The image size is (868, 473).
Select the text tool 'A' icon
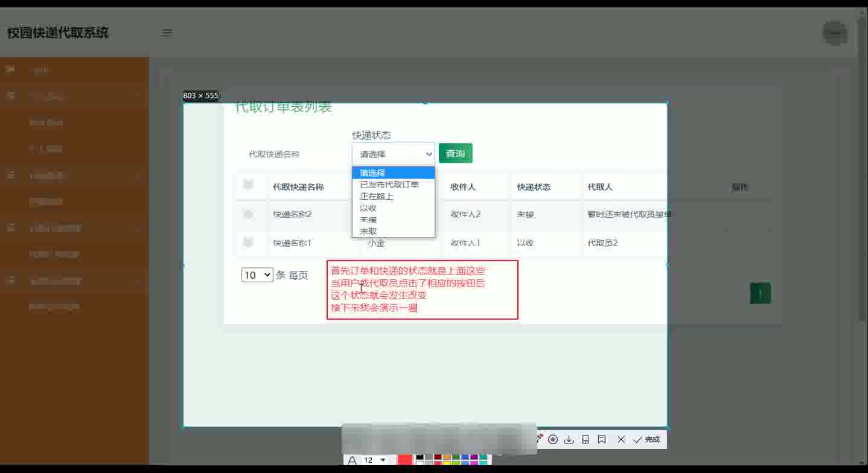pos(352,460)
